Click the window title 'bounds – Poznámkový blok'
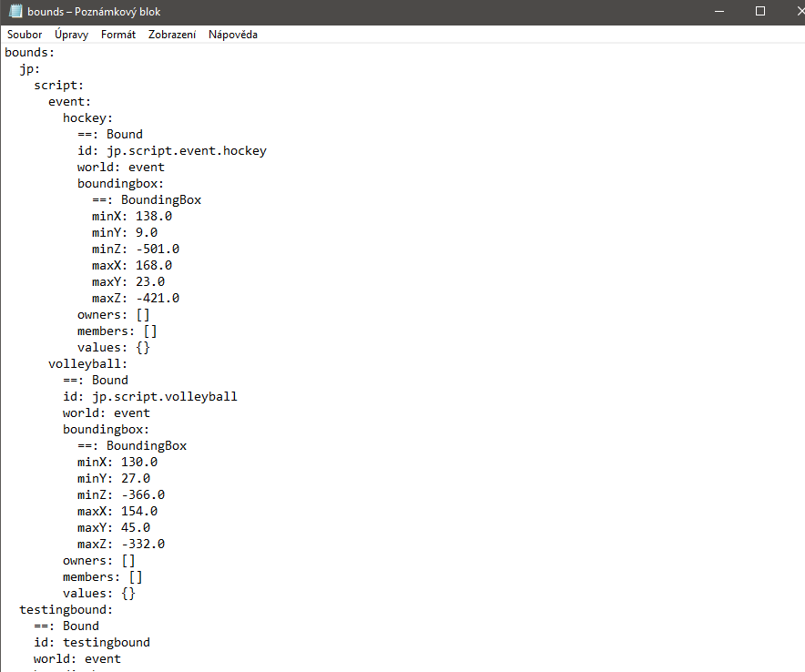This screenshot has height=672, width=805. (x=94, y=11)
